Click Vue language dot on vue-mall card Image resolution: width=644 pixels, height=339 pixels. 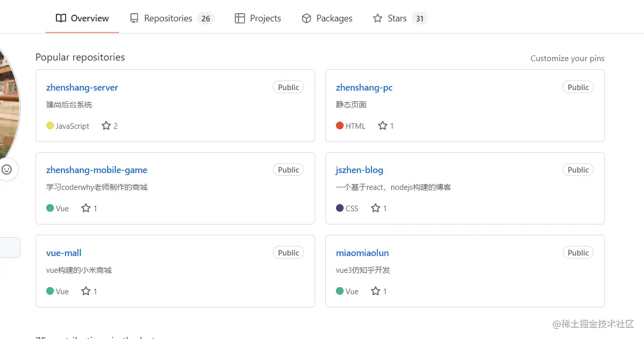(50, 291)
